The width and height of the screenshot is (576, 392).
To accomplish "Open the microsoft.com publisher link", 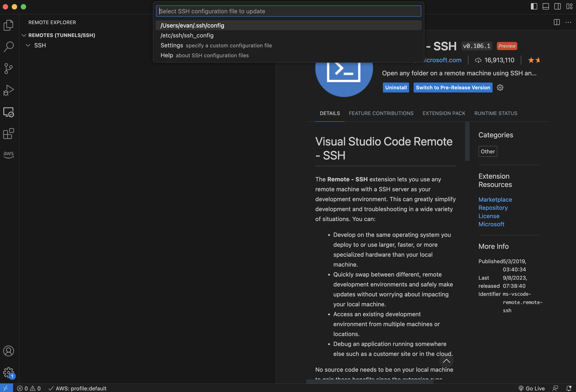I will 443,60.
